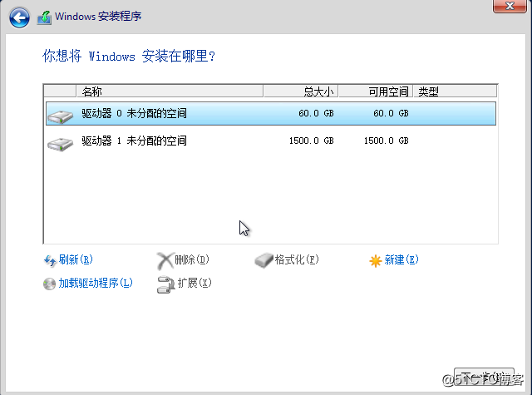Click the 60.0 GB free space cell
Screen dimensions: 532x395
(x=391, y=113)
